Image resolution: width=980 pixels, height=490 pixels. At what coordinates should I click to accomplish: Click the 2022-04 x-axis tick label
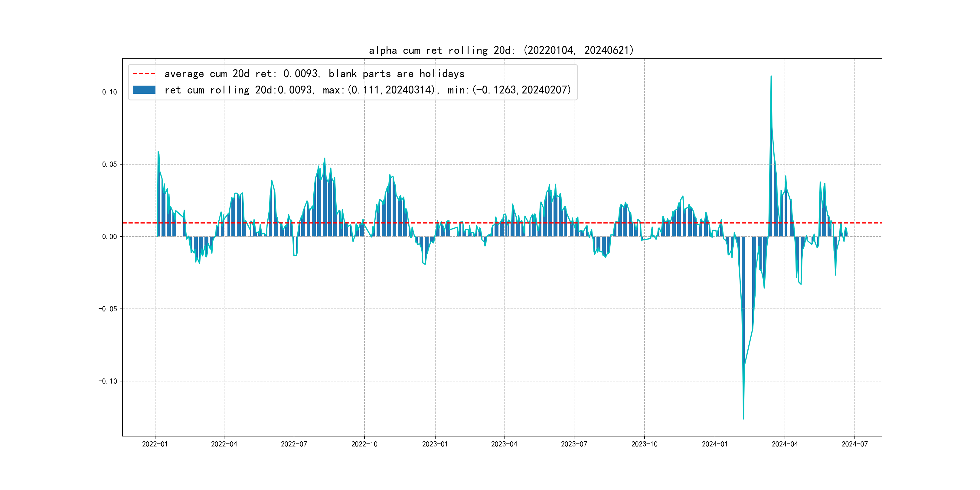(x=224, y=444)
